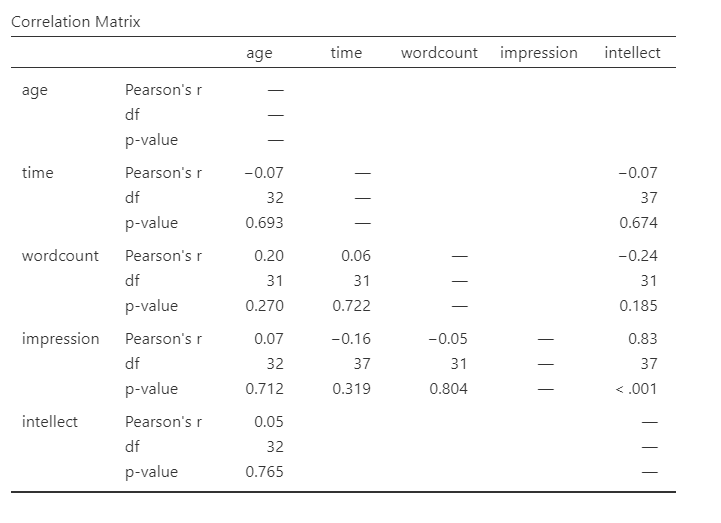Select the time column header
Screen dimensions: 721x523
pyautogui.click(x=346, y=53)
